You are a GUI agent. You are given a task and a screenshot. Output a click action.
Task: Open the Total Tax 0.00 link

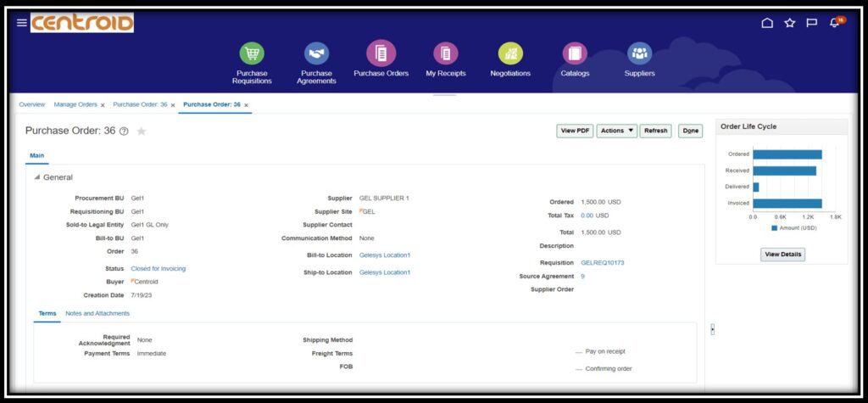pyautogui.click(x=587, y=215)
